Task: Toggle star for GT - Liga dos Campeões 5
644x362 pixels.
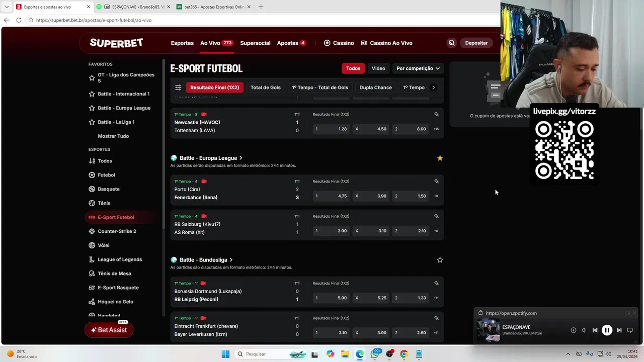Action: (92, 78)
